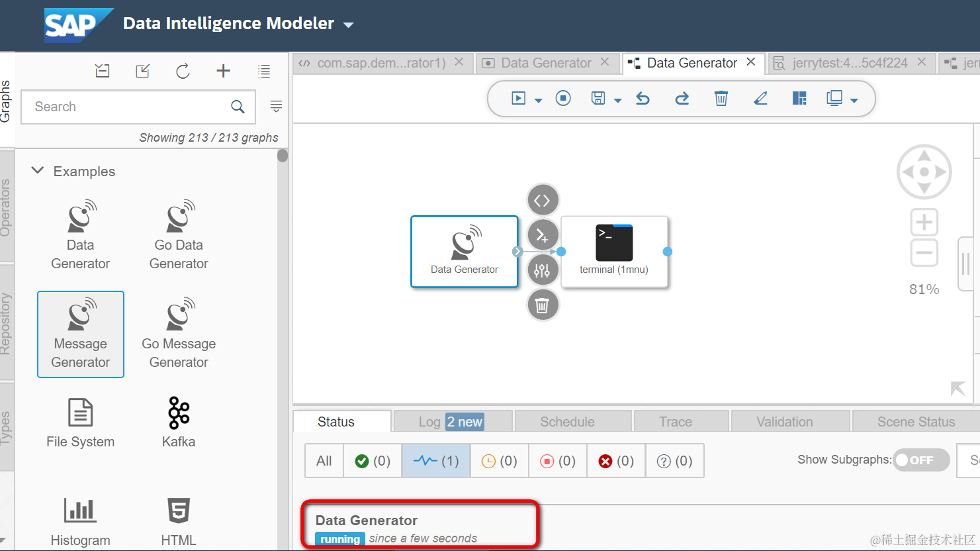Open the Log tab with 2 new
Viewport: 980px width, 551px height.
[453, 422]
